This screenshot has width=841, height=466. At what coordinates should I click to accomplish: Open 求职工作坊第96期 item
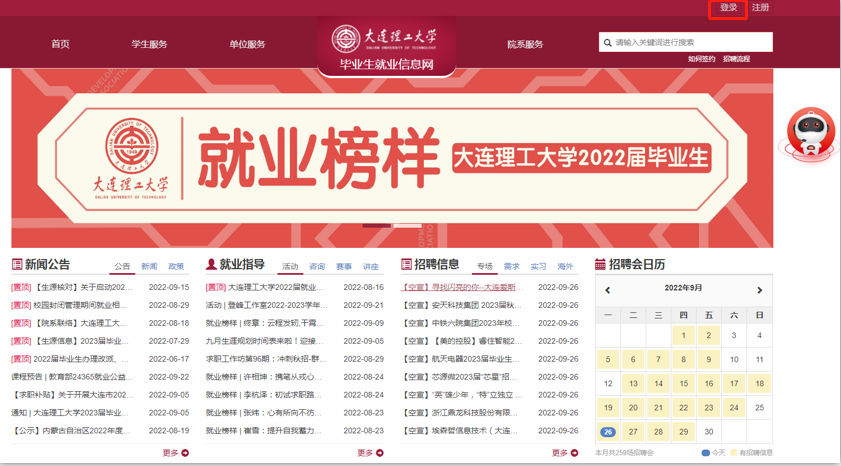tap(266, 359)
